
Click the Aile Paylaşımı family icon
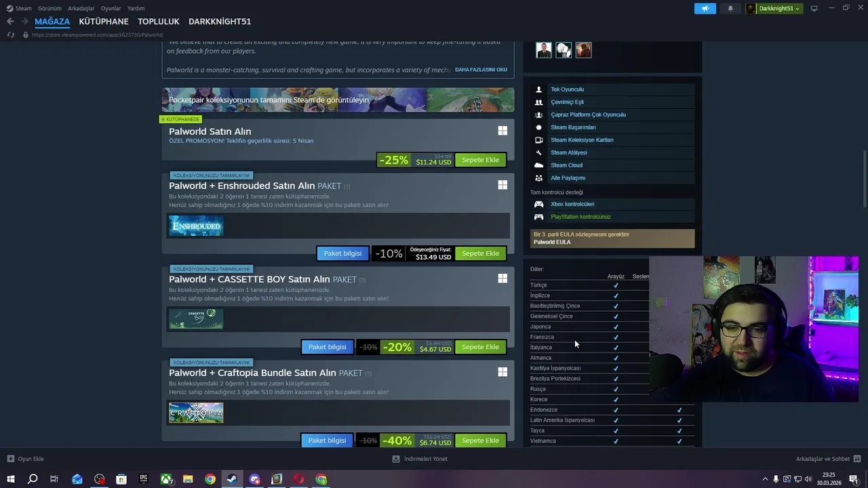(x=538, y=178)
